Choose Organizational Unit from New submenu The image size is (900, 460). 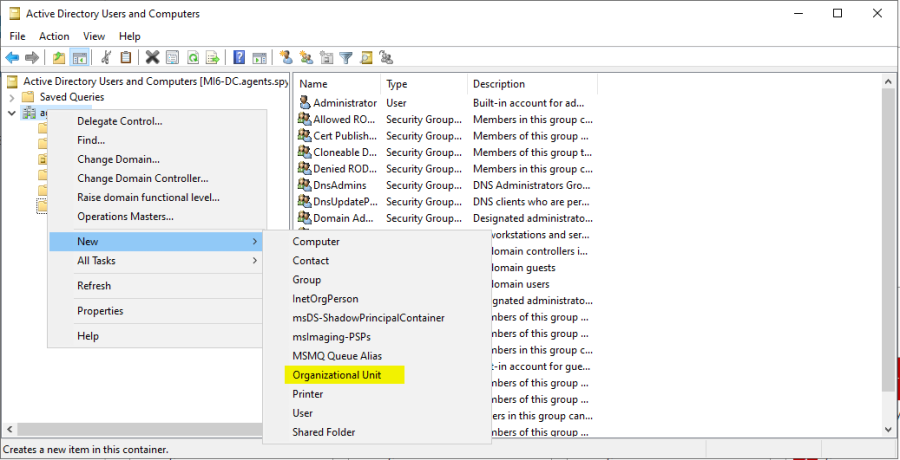[x=336, y=375]
